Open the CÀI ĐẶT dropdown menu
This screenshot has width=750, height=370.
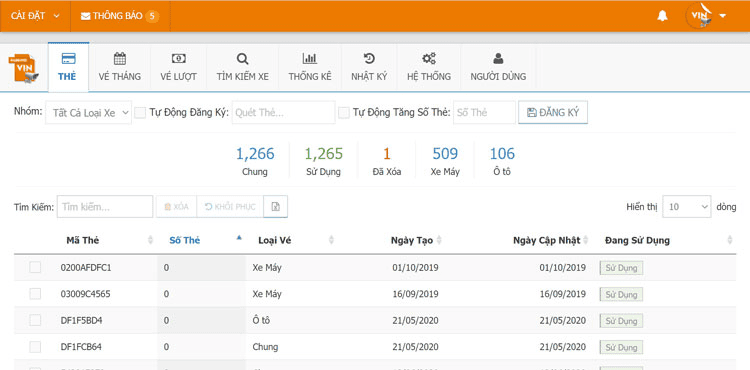pos(35,16)
